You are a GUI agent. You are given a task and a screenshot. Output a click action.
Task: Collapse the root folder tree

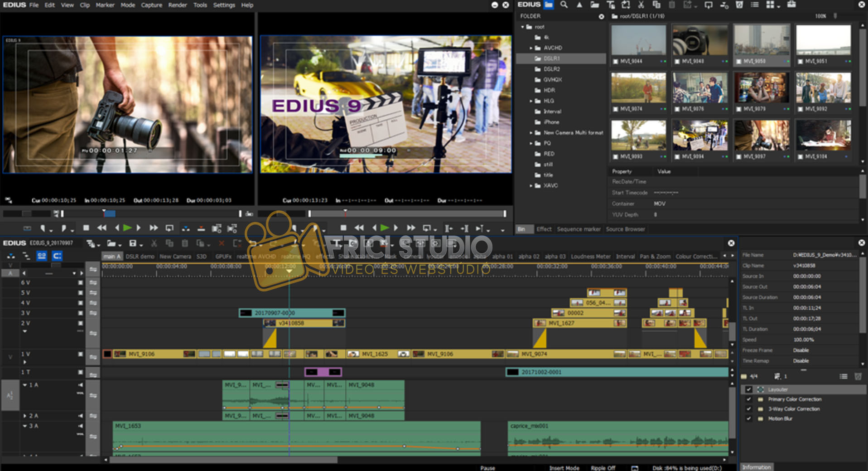pyautogui.click(x=522, y=27)
